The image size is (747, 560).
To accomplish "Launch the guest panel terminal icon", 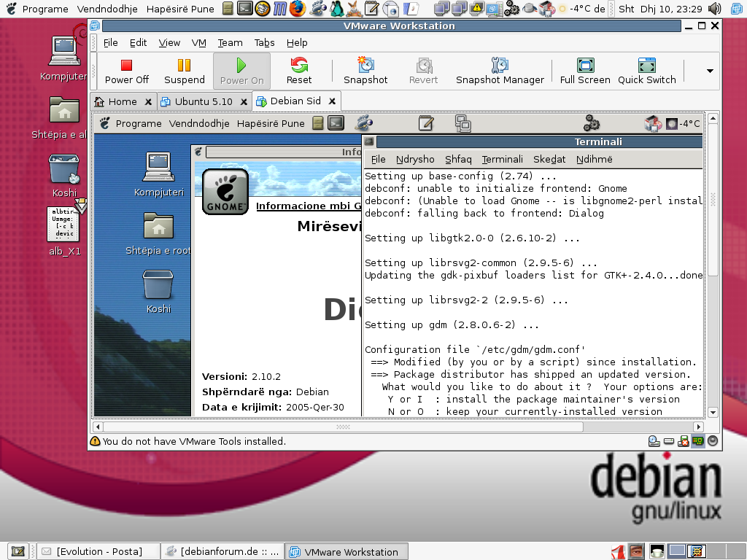I will pos(336,123).
